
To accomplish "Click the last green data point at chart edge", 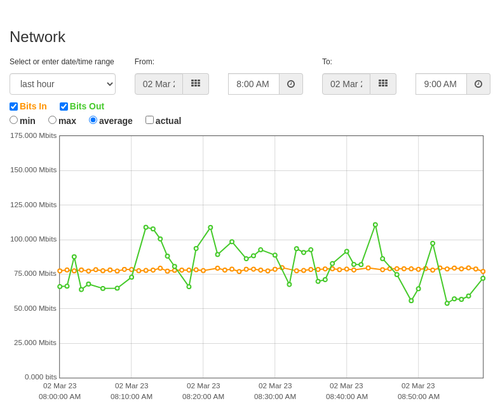I will pos(483,278).
